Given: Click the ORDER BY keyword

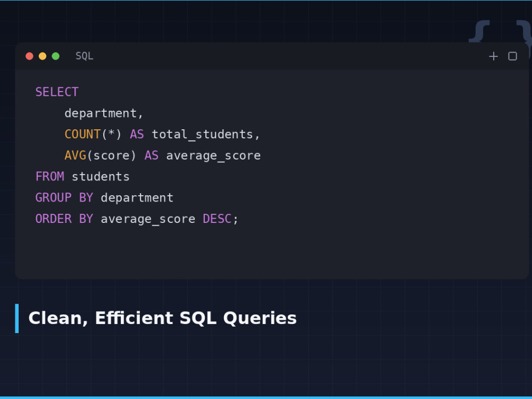Looking at the screenshot, I should click(x=64, y=219).
